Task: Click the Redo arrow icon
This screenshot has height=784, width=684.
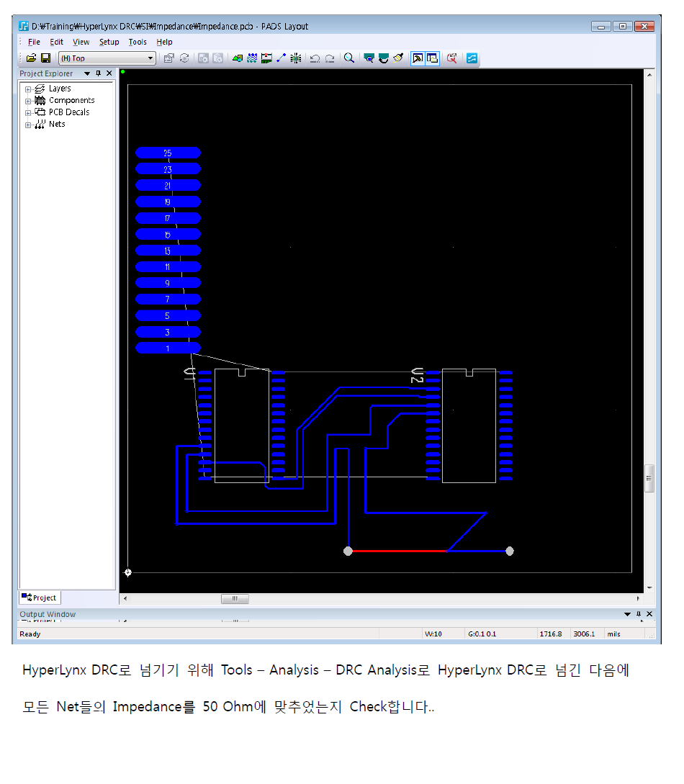Action: pyautogui.click(x=329, y=58)
